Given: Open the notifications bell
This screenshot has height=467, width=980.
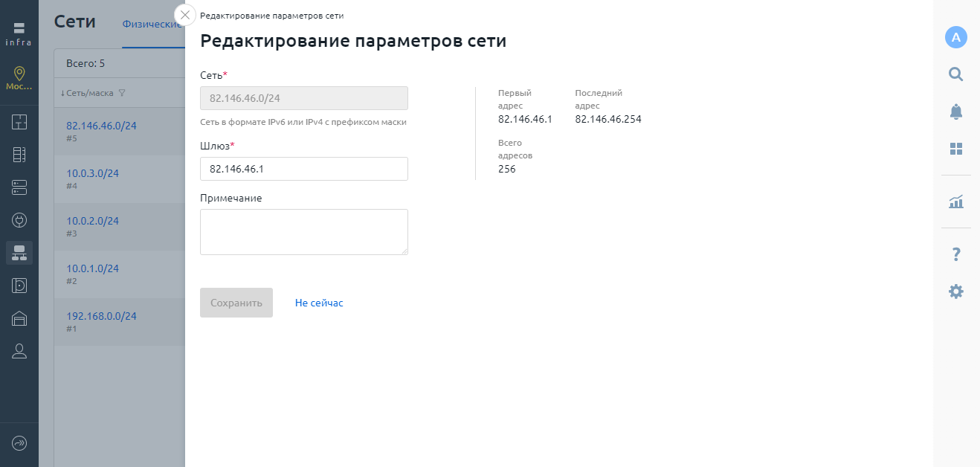Looking at the screenshot, I should (x=956, y=112).
